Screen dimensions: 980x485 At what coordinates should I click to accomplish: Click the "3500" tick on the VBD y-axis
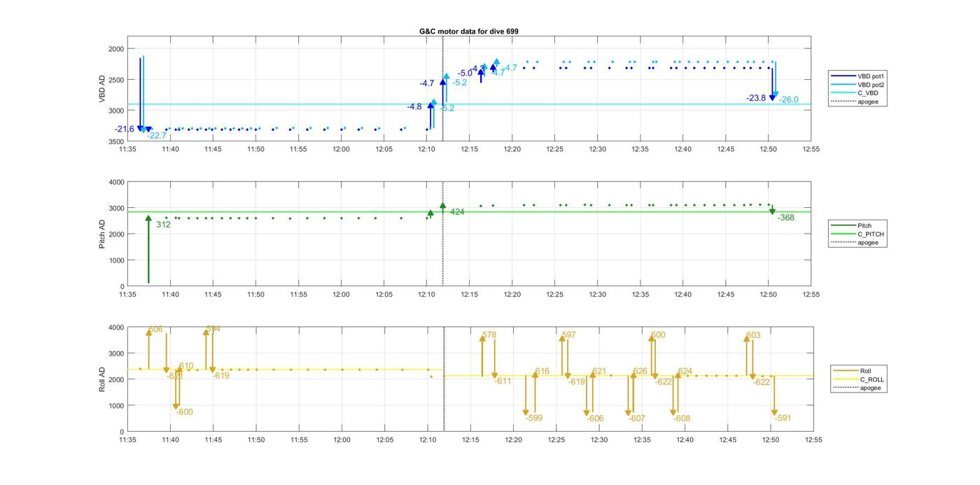(116, 141)
